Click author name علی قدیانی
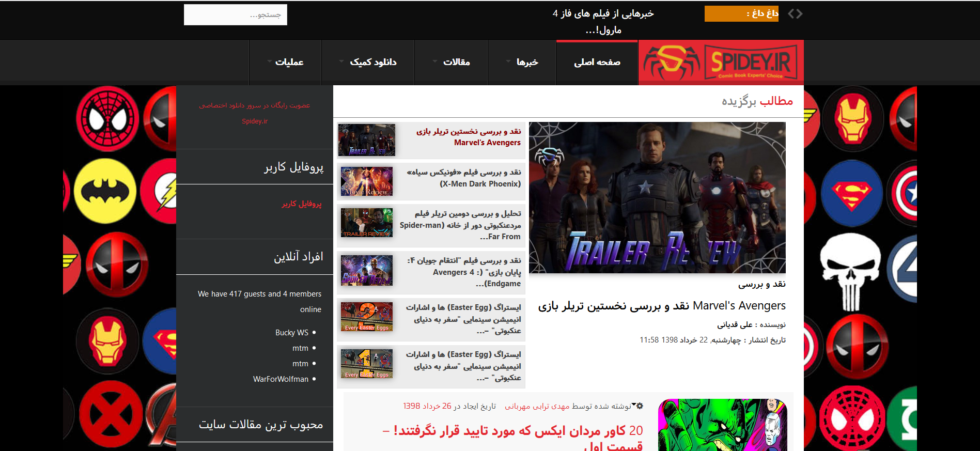Screen dimensions: 980x451 [x=735, y=324]
